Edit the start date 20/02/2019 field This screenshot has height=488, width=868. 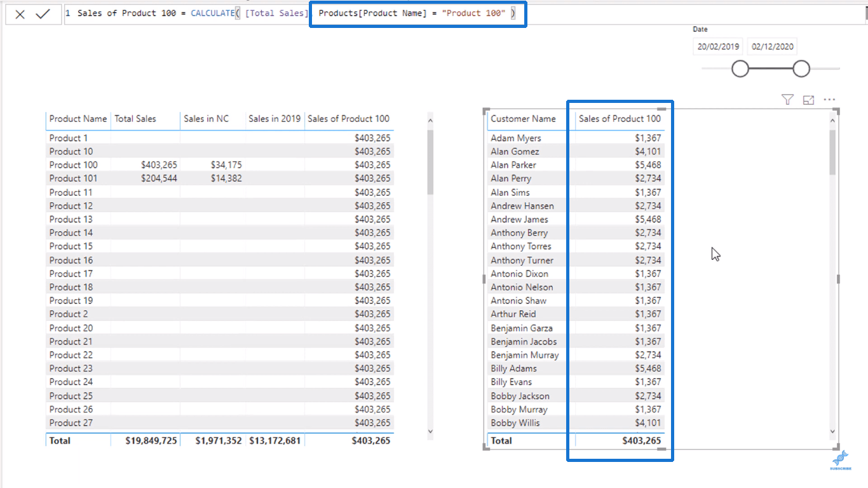pyautogui.click(x=718, y=46)
